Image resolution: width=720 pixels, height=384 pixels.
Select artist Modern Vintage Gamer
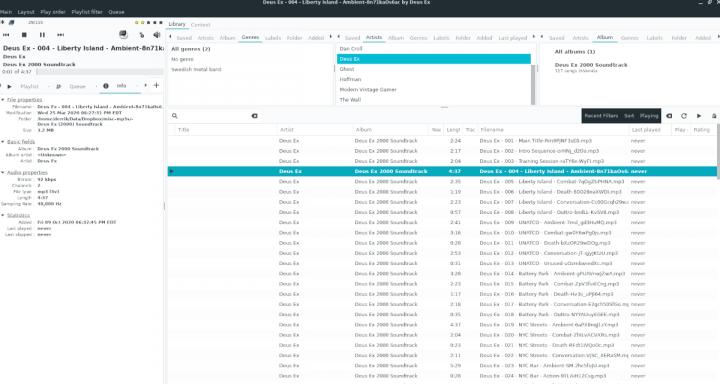pos(433,90)
